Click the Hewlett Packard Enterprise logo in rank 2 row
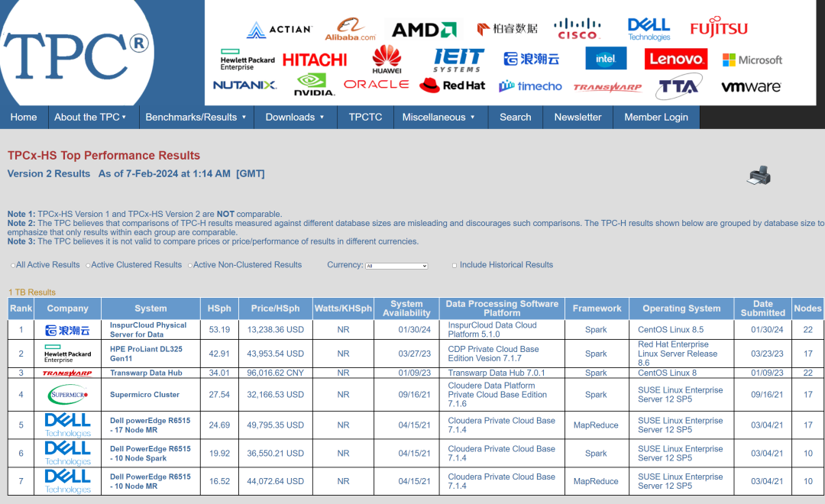Viewport: 825px width, 504px height. pyautogui.click(x=67, y=354)
